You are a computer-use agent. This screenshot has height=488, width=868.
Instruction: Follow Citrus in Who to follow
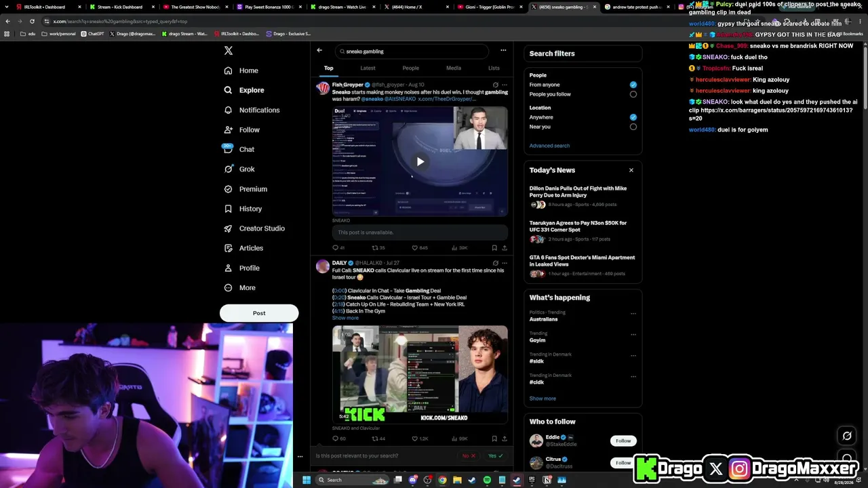(623, 463)
